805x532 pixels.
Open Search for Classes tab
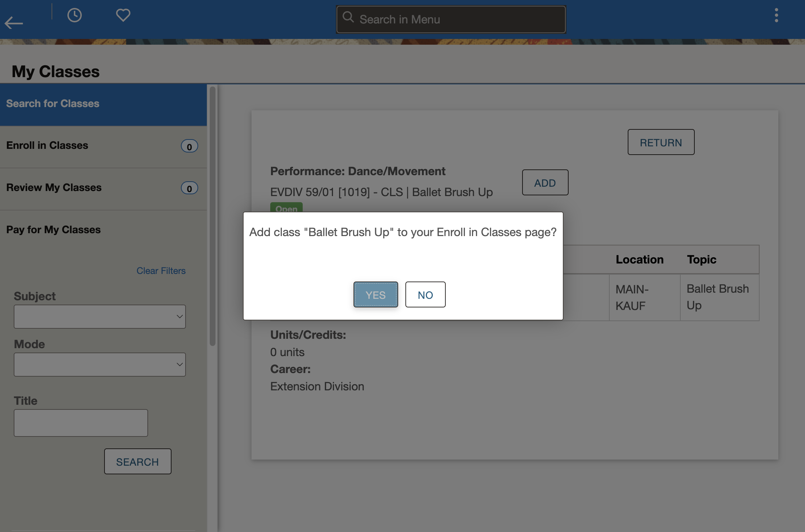103,105
